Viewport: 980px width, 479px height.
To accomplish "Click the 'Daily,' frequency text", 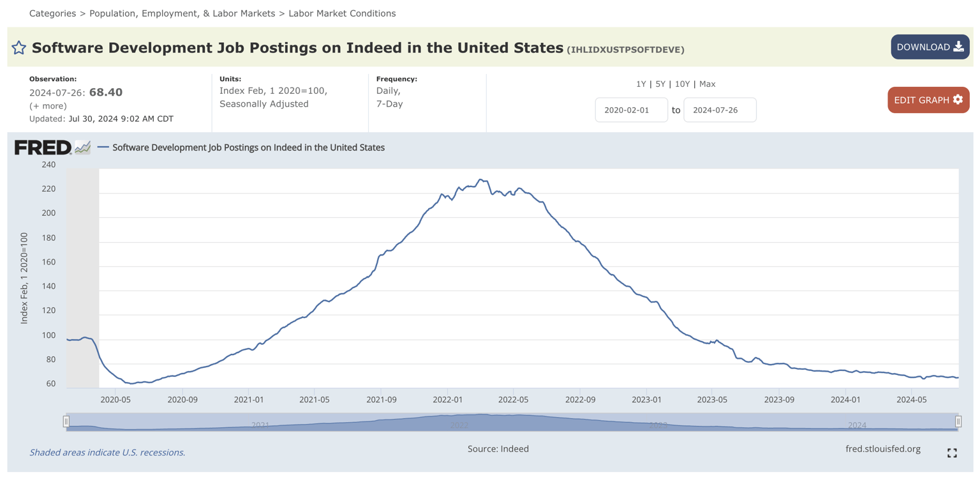I will (x=389, y=91).
